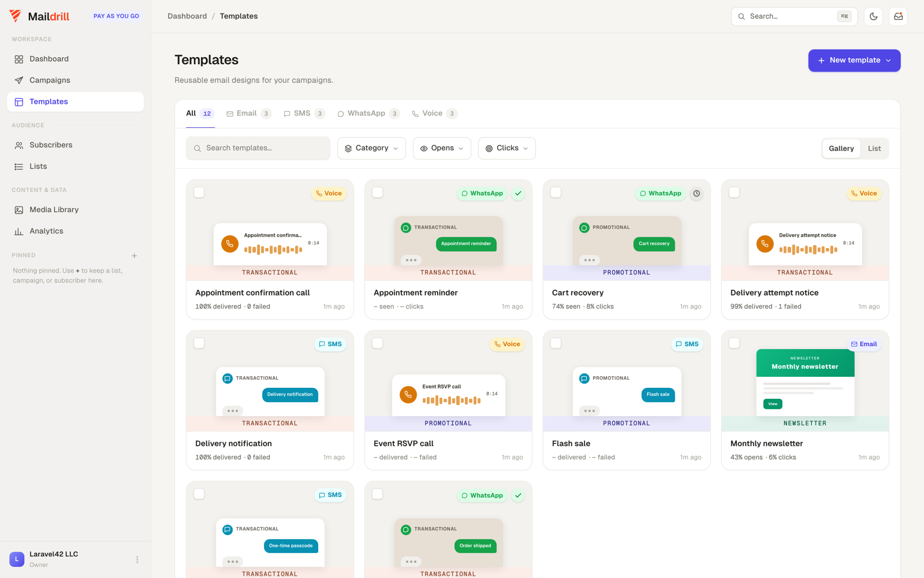Switch to the SMS tab
Screen dimensions: 924x578
(304, 114)
